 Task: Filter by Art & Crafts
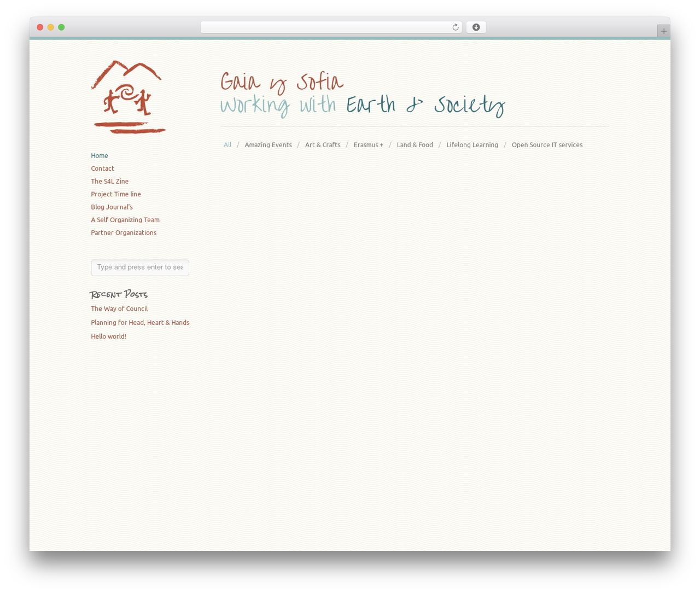click(323, 145)
